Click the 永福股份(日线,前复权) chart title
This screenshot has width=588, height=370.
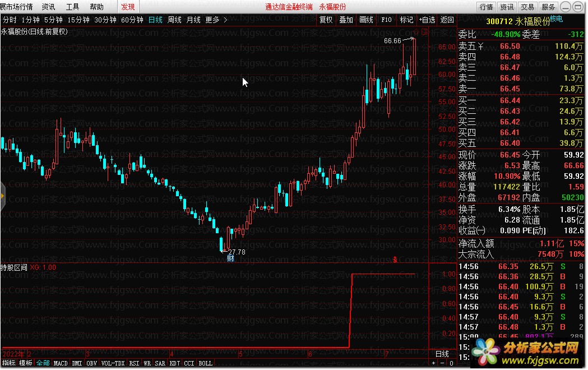34,32
